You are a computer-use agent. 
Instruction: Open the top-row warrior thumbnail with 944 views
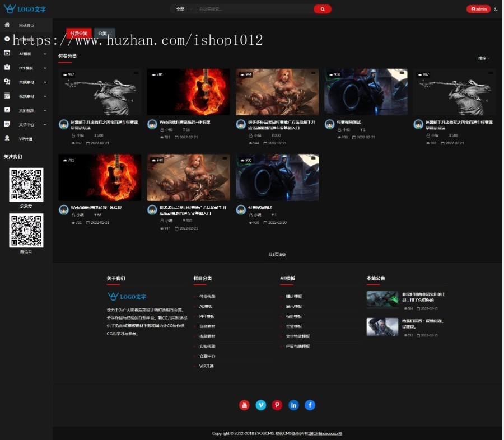coord(277,92)
